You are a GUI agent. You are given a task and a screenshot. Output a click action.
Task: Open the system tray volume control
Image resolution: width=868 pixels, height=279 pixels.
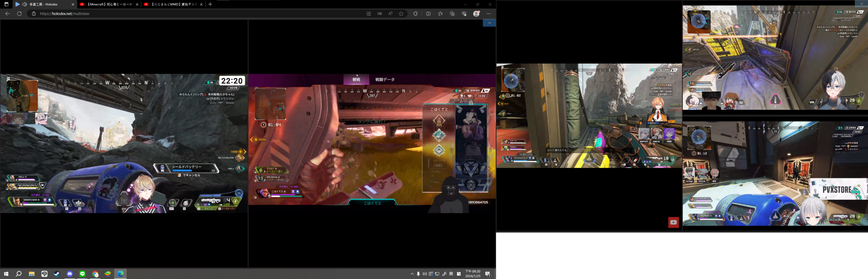425,274
